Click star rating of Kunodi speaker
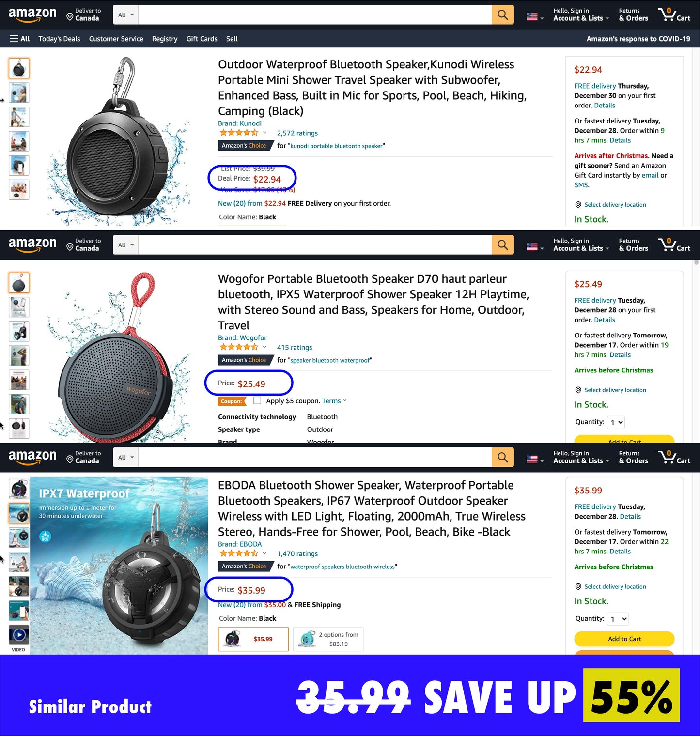Image resolution: width=700 pixels, height=736 pixels. [x=239, y=133]
